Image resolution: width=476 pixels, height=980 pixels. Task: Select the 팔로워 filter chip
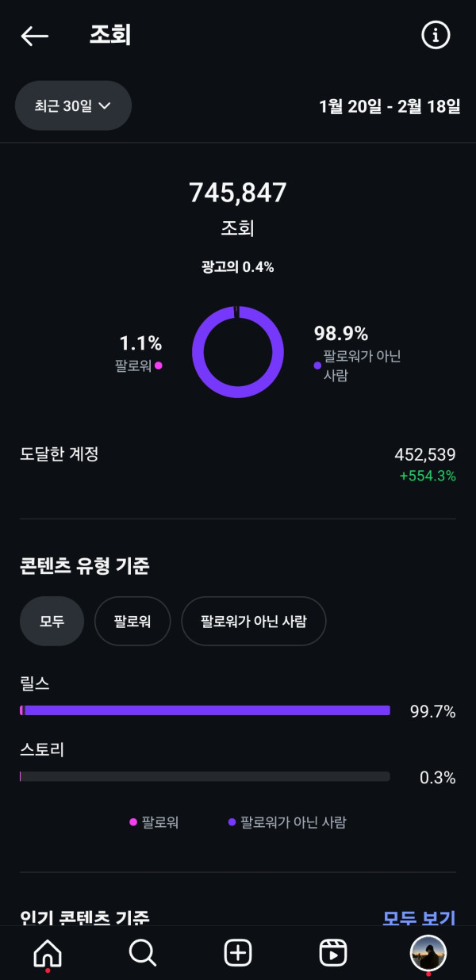pyautogui.click(x=133, y=621)
